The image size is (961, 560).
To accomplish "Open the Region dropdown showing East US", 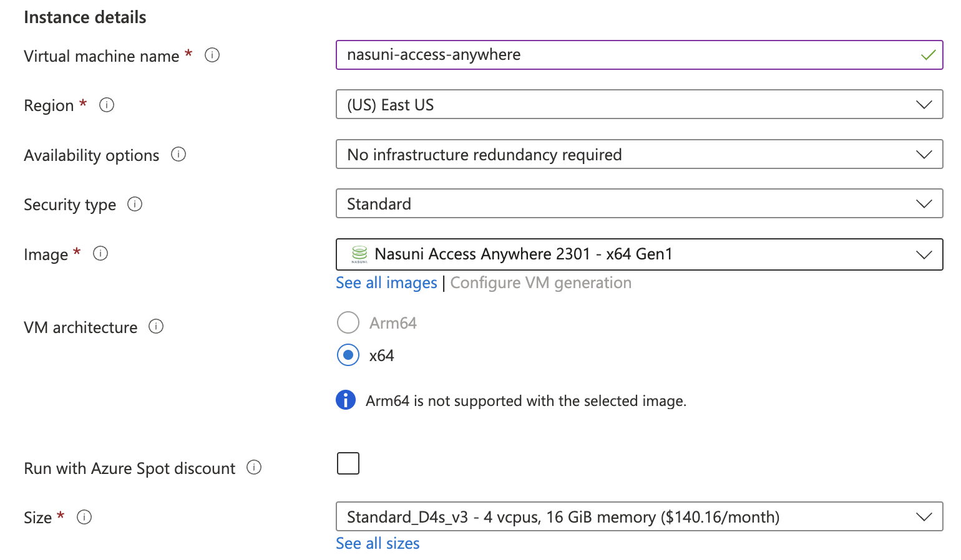I will [x=638, y=105].
